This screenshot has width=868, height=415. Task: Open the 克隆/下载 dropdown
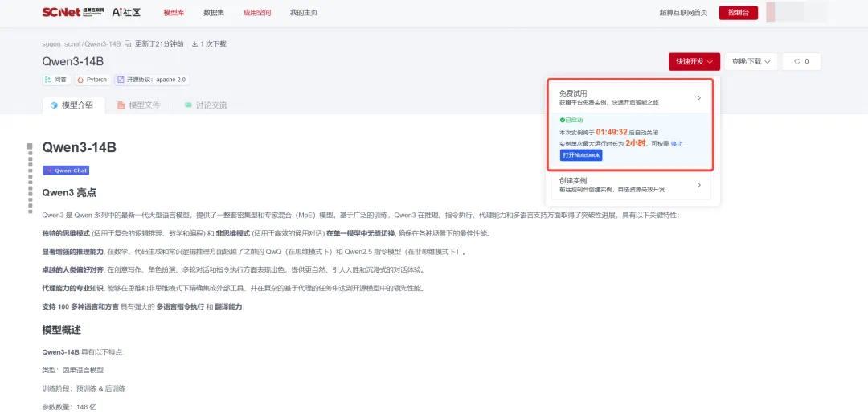tap(751, 61)
